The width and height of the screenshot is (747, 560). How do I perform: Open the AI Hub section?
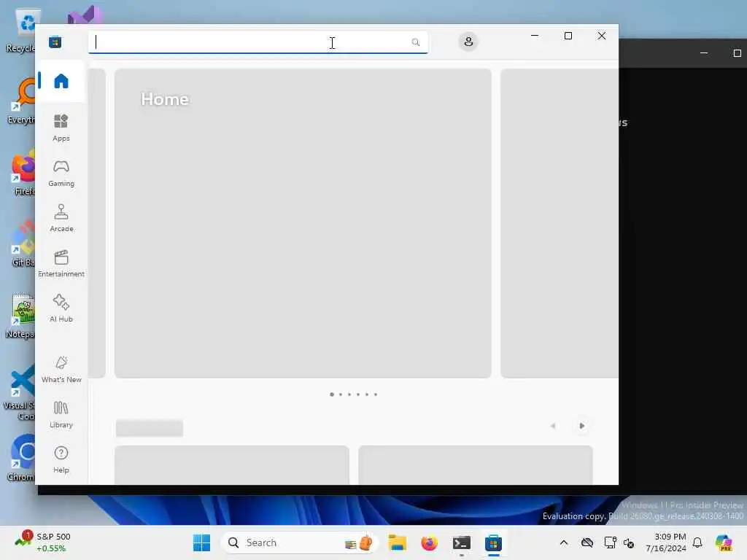(x=61, y=309)
